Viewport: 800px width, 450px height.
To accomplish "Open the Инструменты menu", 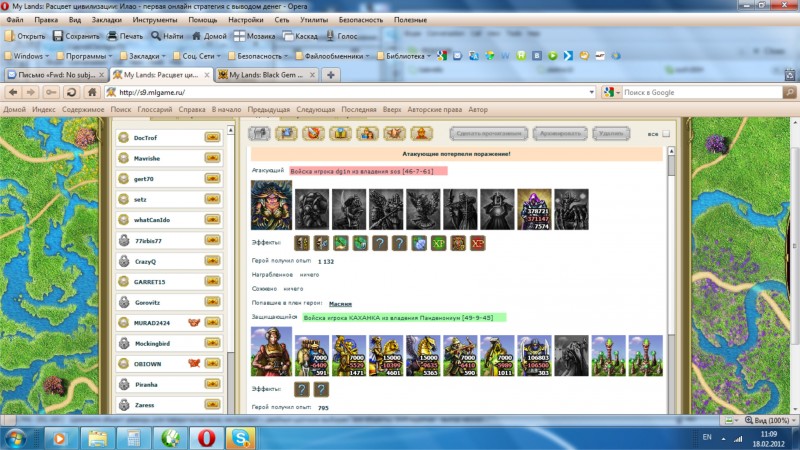I will (x=155, y=19).
